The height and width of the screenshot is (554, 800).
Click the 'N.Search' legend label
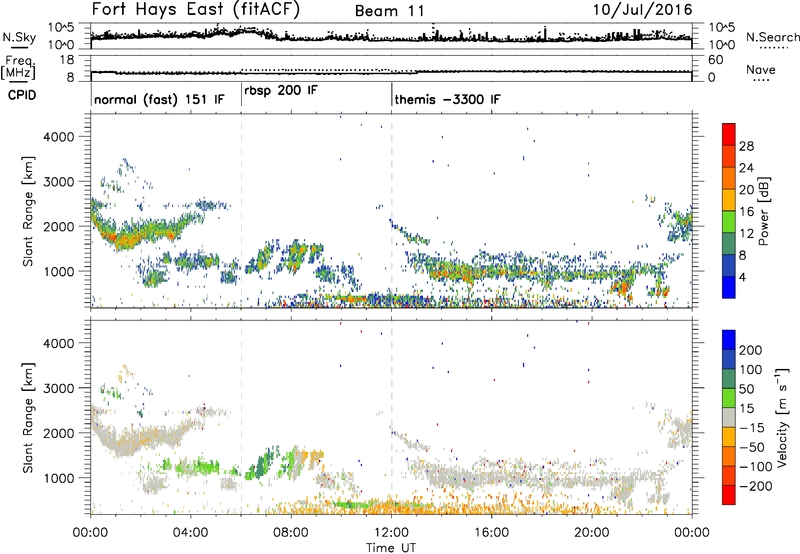pos(772,37)
